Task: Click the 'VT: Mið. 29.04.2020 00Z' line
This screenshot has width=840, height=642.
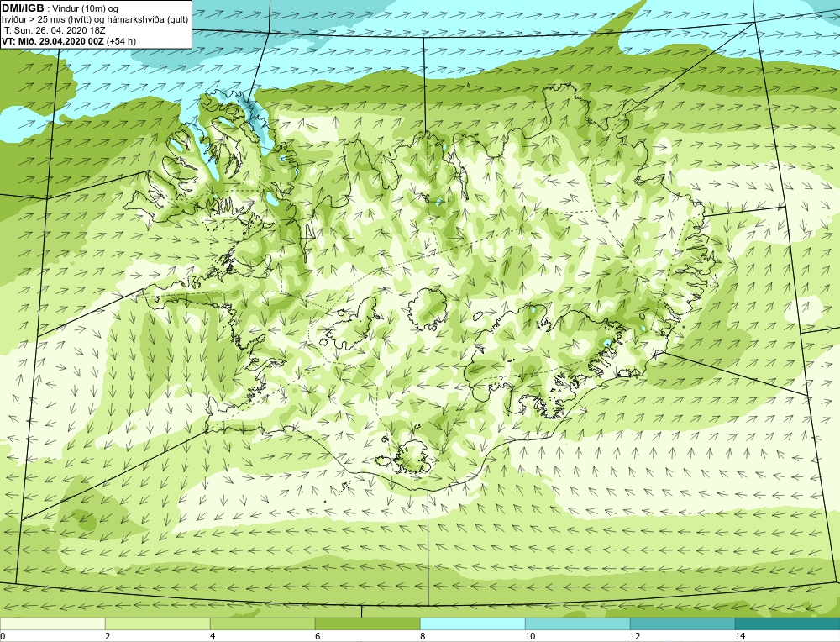Action: (x=53, y=41)
